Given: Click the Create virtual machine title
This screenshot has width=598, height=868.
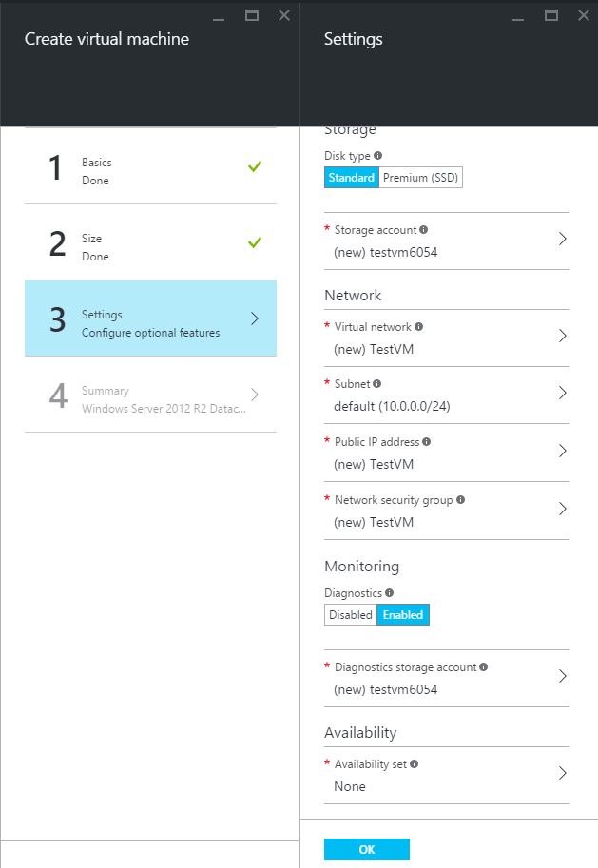Looking at the screenshot, I should coord(106,39).
